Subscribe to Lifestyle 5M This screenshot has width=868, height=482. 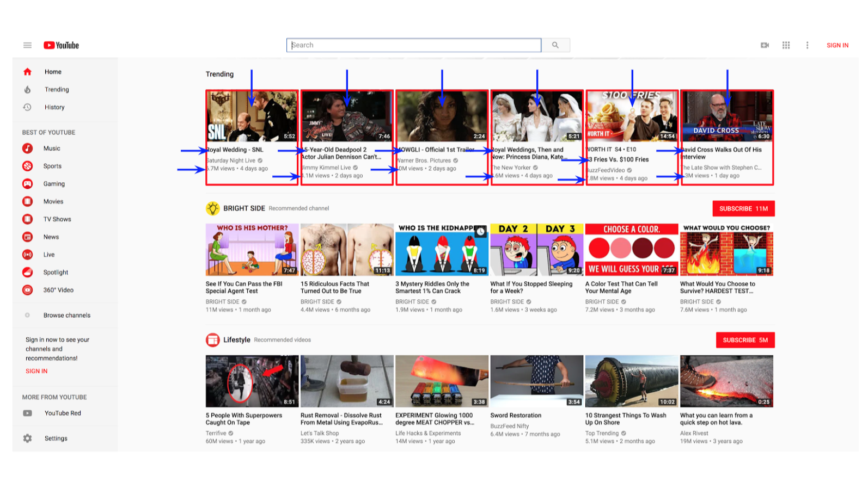(745, 340)
